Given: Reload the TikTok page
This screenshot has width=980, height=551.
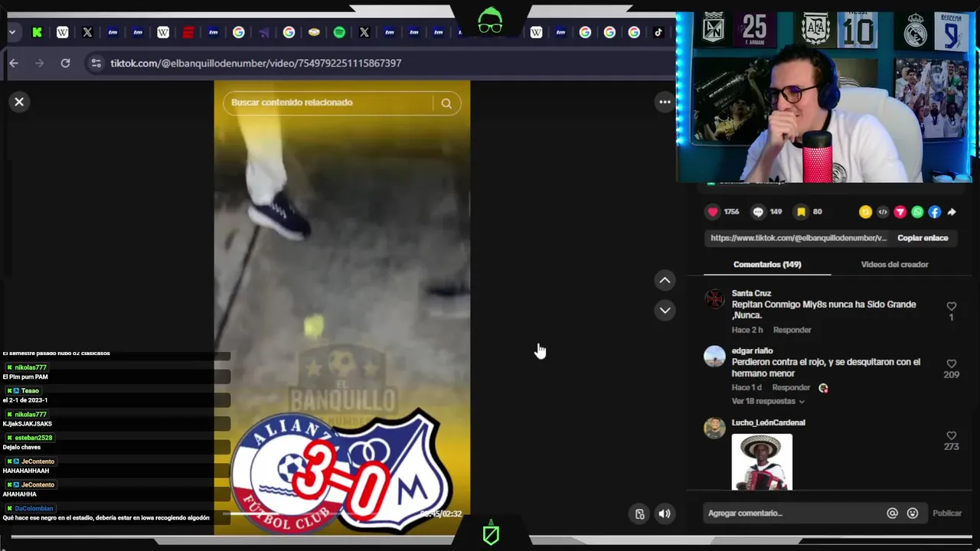Looking at the screenshot, I should tap(65, 63).
